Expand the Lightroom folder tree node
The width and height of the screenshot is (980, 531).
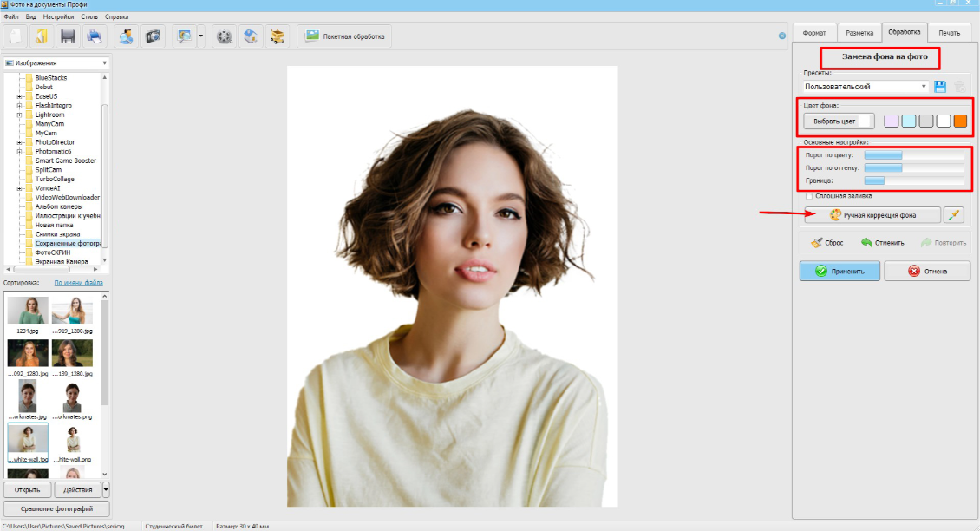(19, 115)
